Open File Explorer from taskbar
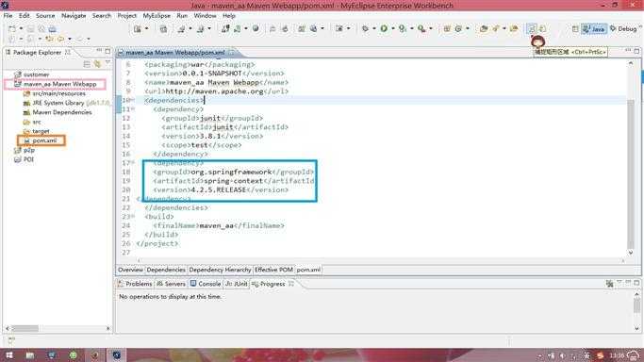The height and width of the screenshot is (362, 644). point(30,355)
